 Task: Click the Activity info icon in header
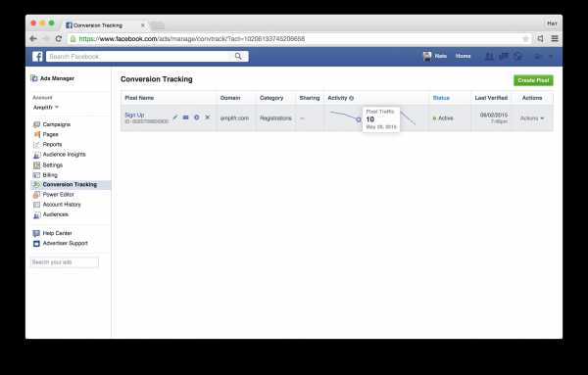(x=352, y=98)
